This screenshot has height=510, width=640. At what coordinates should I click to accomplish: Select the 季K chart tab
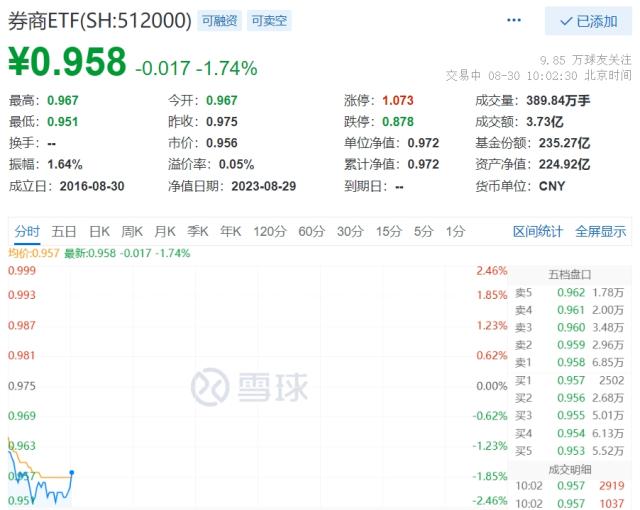click(x=198, y=231)
